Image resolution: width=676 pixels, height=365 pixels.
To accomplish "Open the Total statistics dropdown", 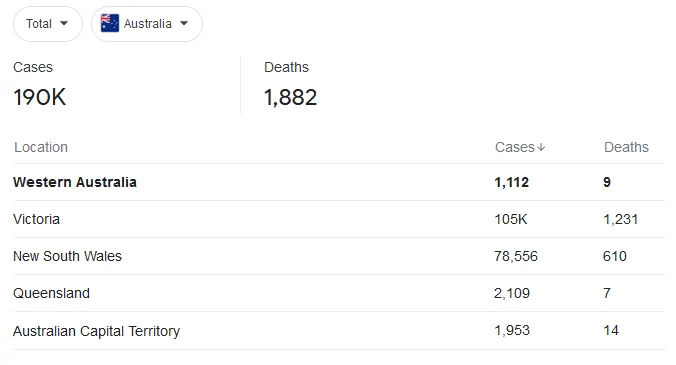I will coord(48,24).
